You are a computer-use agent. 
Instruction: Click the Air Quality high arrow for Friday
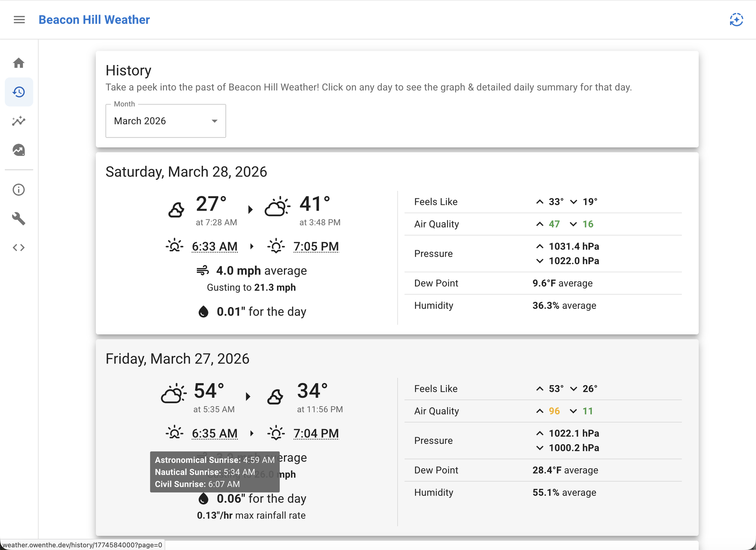539,411
